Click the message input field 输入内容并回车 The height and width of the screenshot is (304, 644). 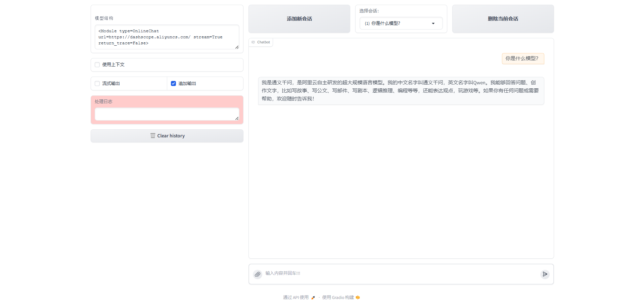tap(401, 273)
